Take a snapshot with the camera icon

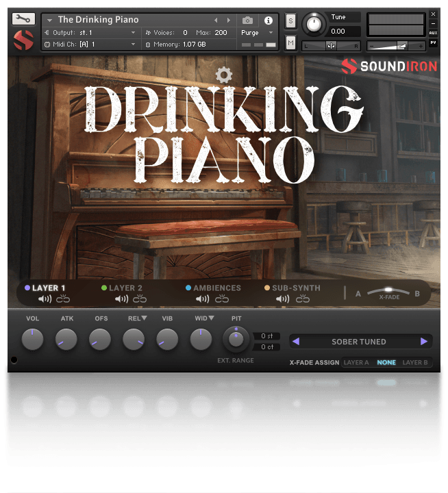(247, 21)
